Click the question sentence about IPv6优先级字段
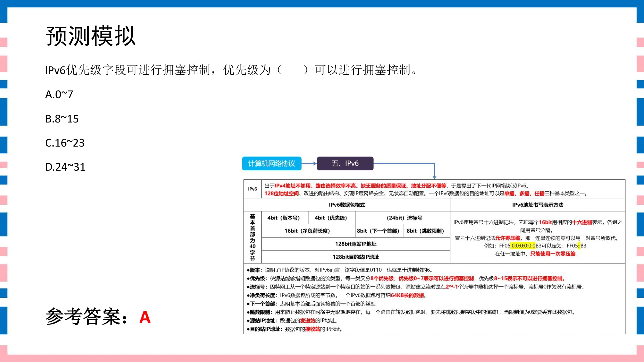This screenshot has width=644, height=362. (232, 70)
